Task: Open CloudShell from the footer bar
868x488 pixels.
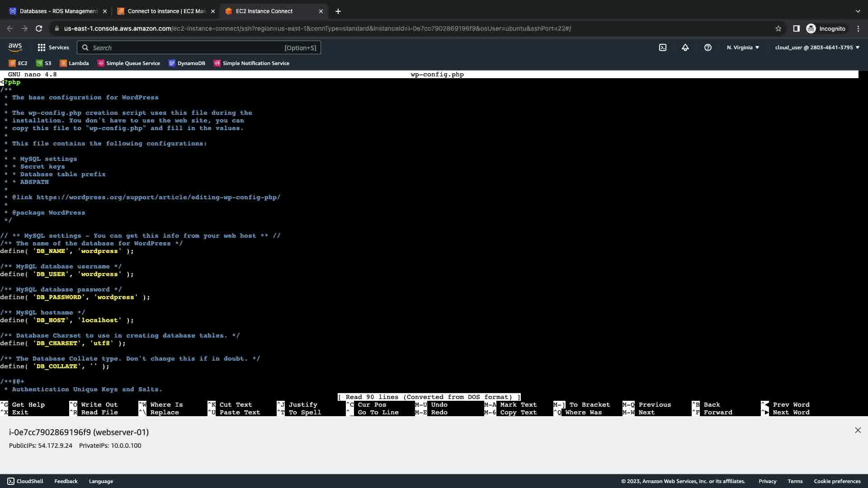Action: pyautogui.click(x=25, y=481)
